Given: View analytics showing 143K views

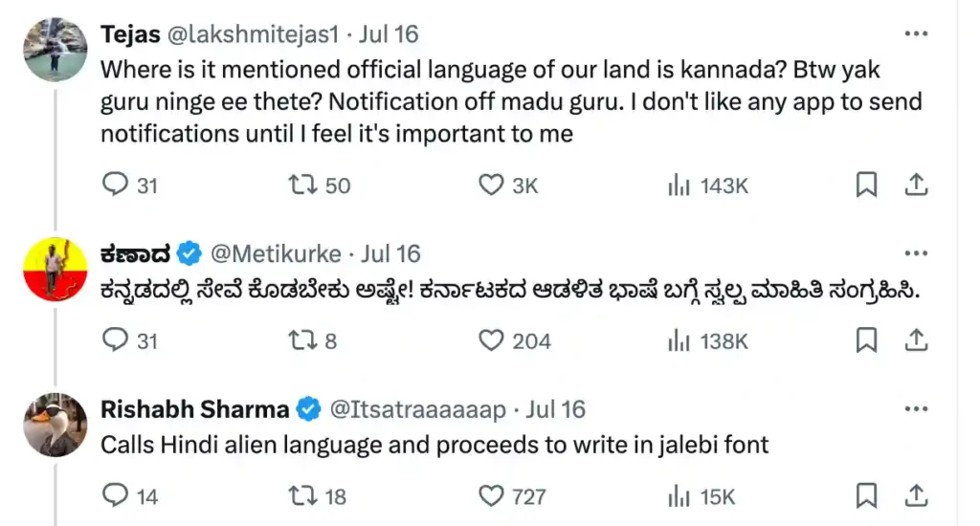Looking at the screenshot, I should pyautogui.click(x=679, y=185).
